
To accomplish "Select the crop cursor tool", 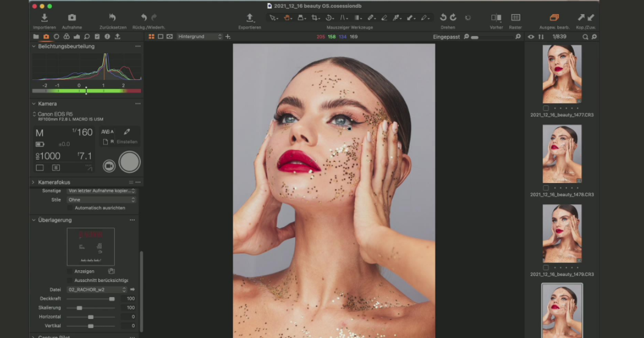I will pos(315,18).
